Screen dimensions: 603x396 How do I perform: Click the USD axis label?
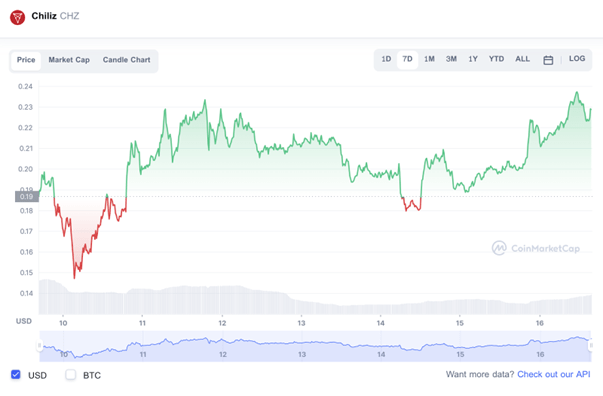[23, 321]
